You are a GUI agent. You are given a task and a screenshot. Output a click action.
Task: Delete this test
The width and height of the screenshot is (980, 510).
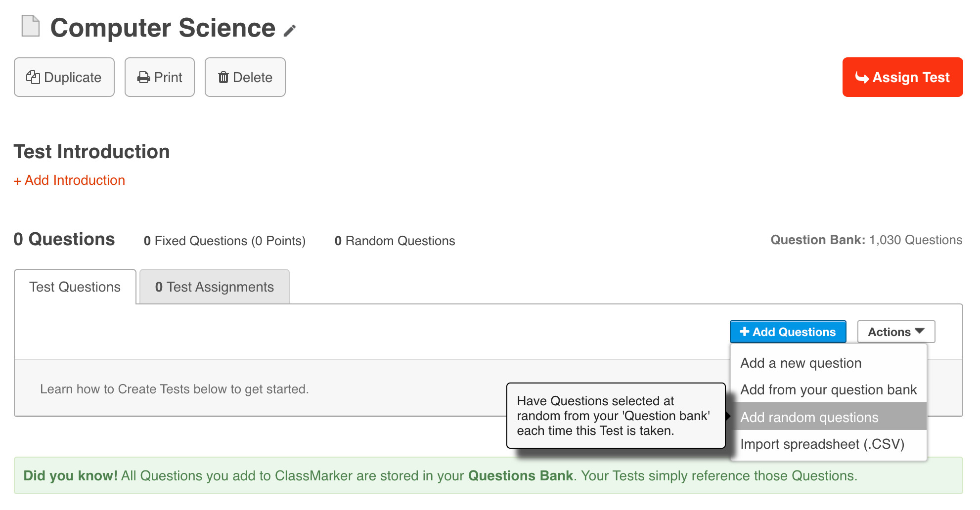click(x=245, y=77)
